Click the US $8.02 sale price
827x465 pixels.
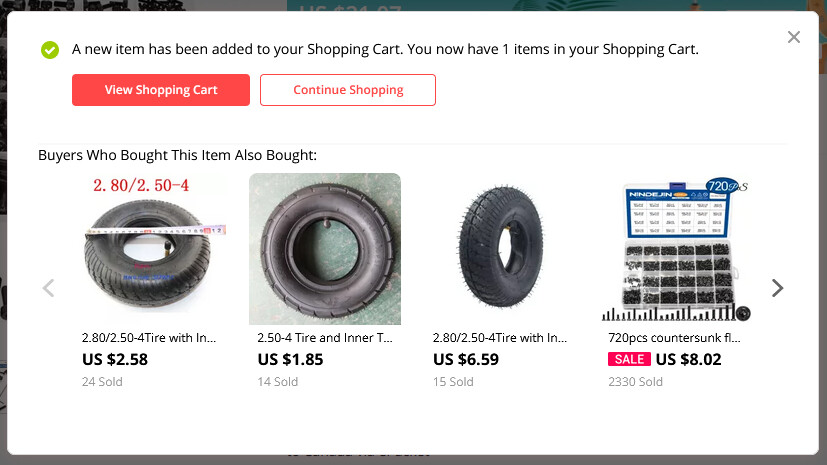(x=688, y=359)
